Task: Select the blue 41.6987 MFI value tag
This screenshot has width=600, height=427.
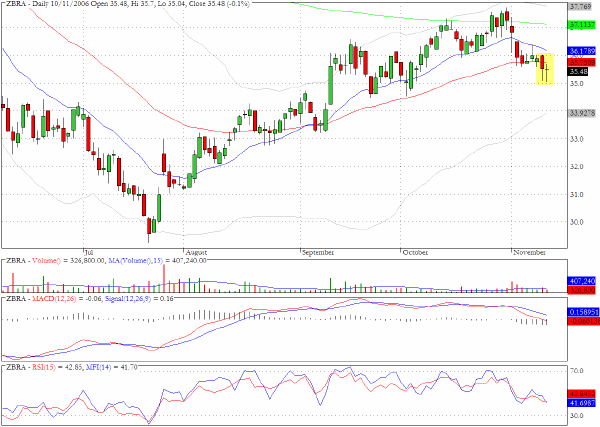Action: click(582, 404)
